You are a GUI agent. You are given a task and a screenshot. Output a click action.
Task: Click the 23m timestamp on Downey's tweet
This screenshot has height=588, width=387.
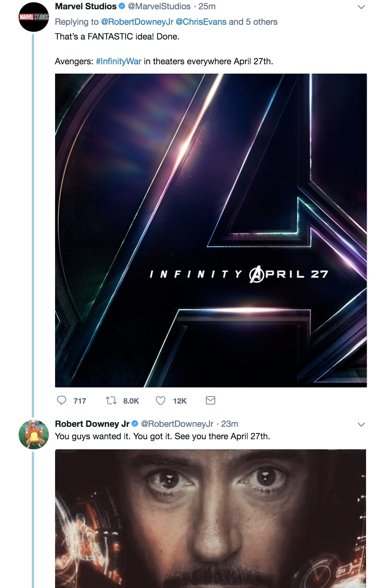[230, 424]
